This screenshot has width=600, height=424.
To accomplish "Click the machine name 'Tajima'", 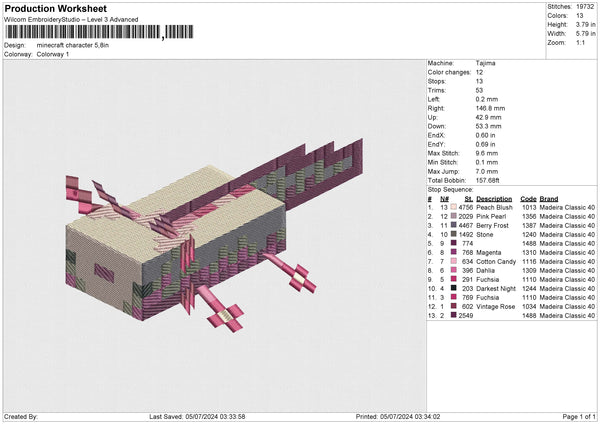I will [x=485, y=63].
